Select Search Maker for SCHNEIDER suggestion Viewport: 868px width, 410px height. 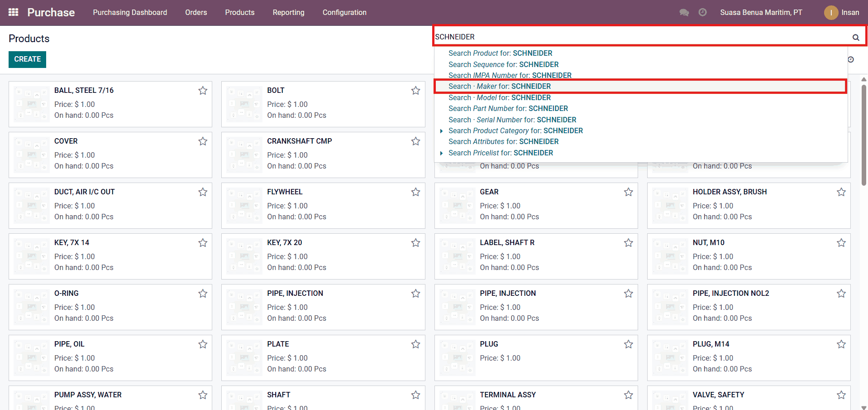[x=499, y=87]
